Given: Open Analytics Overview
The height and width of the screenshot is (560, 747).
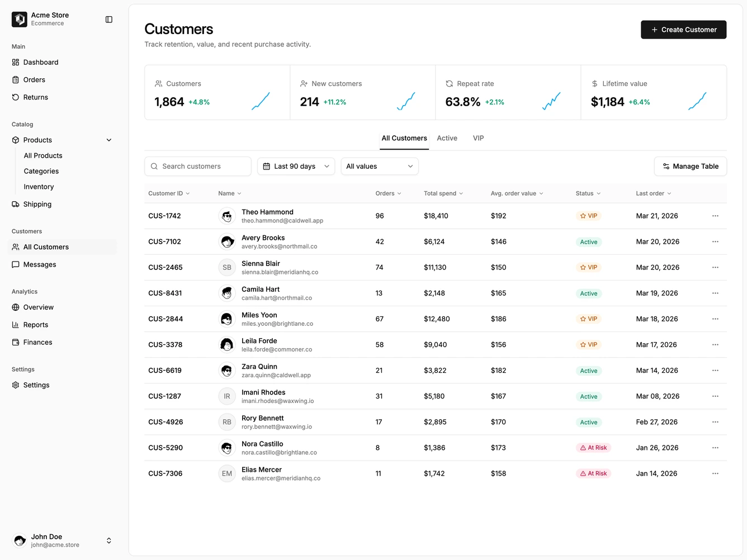Looking at the screenshot, I should pyautogui.click(x=62, y=307).
